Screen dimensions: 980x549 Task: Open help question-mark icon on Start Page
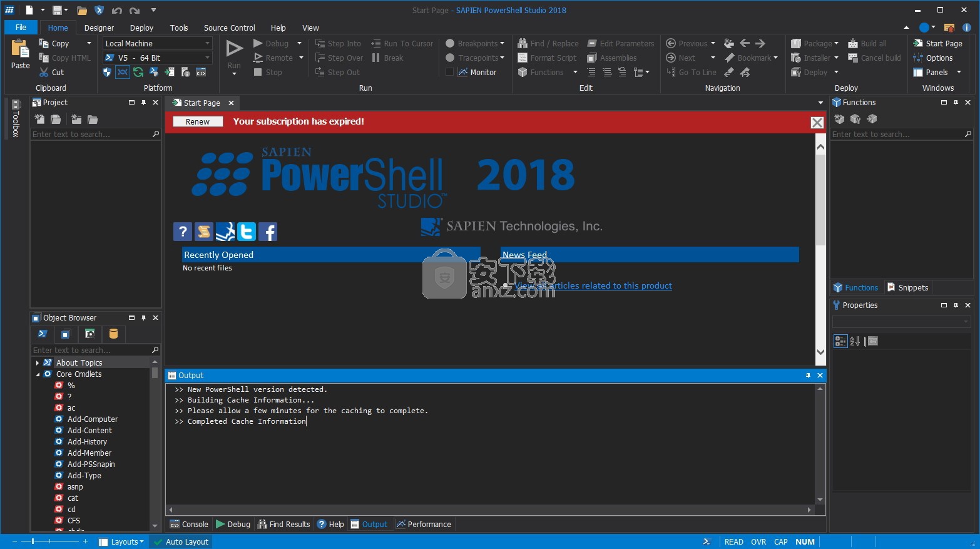click(182, 232)
